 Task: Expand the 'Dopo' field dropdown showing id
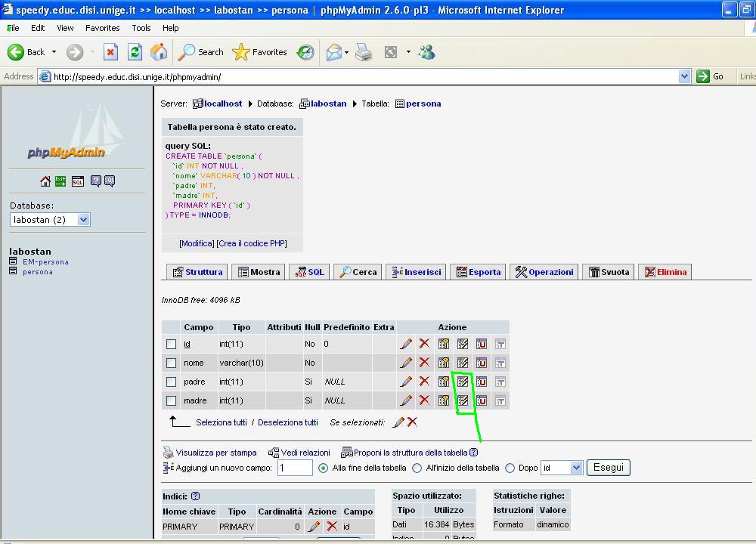(x=561, y=468)
